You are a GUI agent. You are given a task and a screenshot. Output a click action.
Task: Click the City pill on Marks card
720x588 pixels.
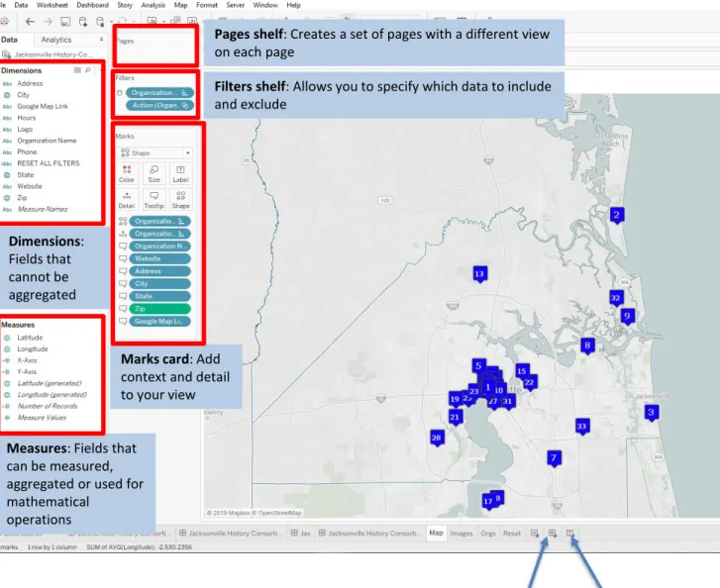coord(159,284)
